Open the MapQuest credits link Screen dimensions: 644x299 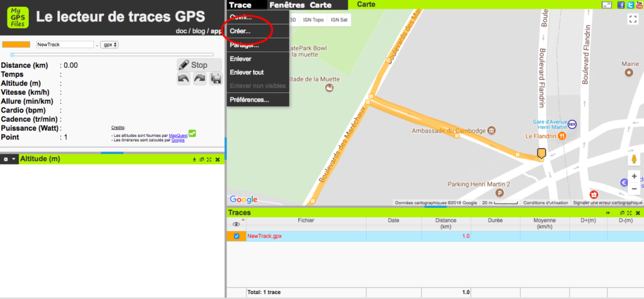[178, 135]
